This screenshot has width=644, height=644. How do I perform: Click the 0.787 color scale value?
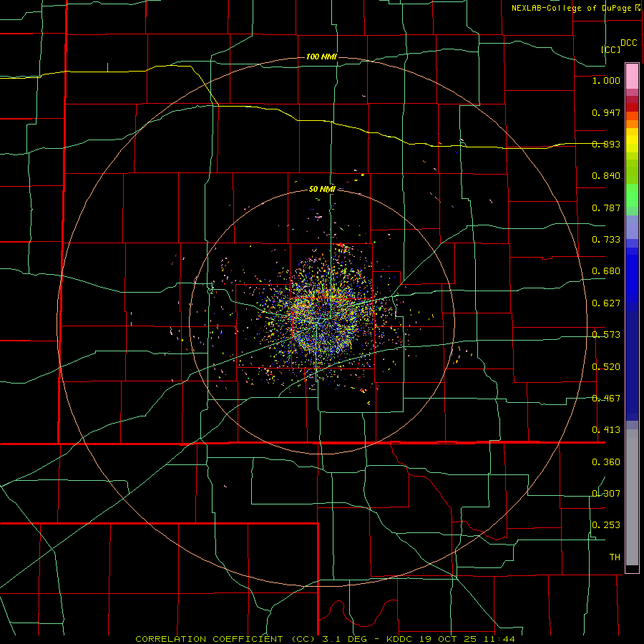tap(606, 208)
